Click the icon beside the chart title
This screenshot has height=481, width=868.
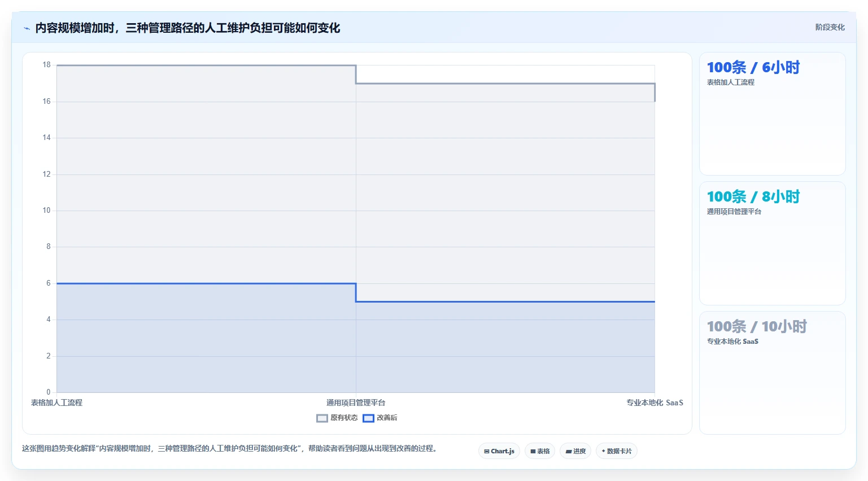pos(27,28)
